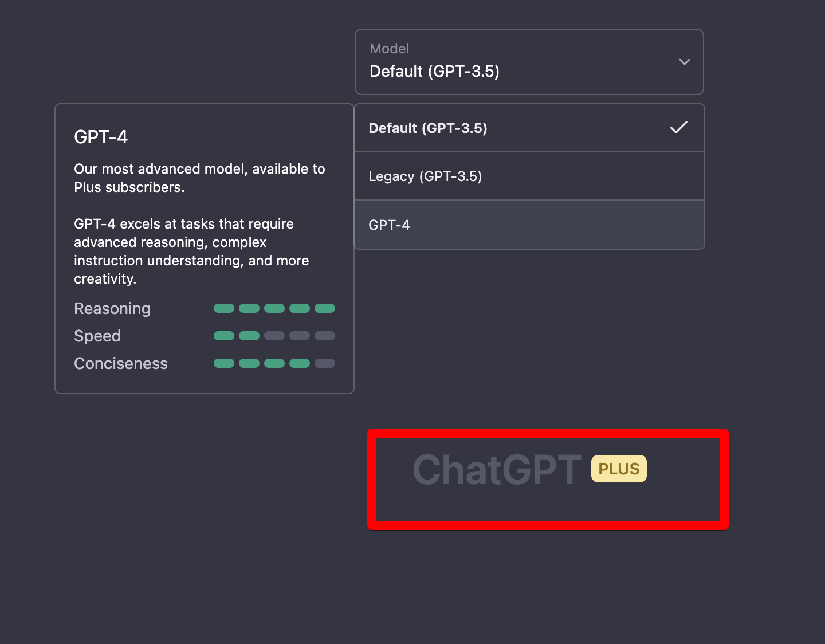Click the Conciseness label in the info card
The image size is (825, 644).
[x=121, y=364]
